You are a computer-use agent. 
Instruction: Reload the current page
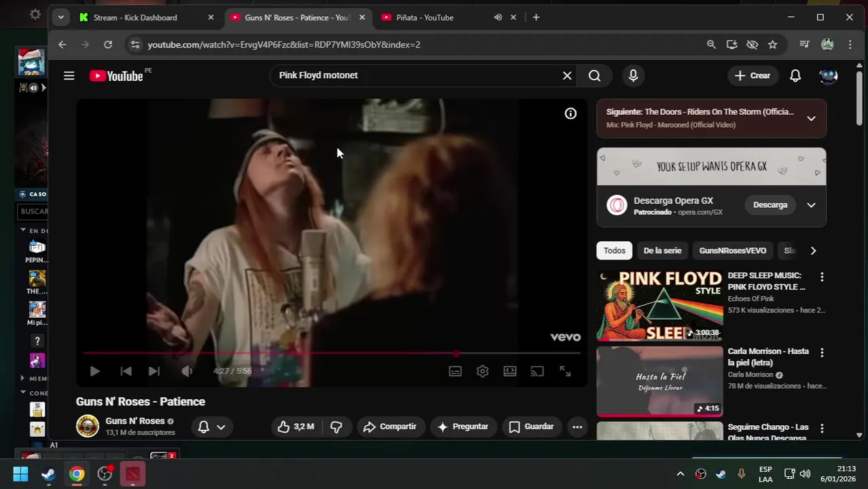[108, 44]
